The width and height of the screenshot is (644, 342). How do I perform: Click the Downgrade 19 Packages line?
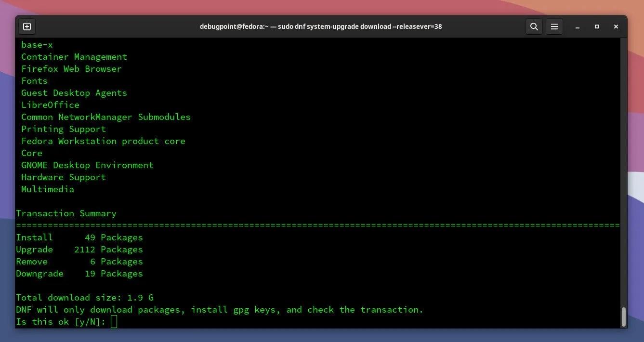(x=79, y=273)
